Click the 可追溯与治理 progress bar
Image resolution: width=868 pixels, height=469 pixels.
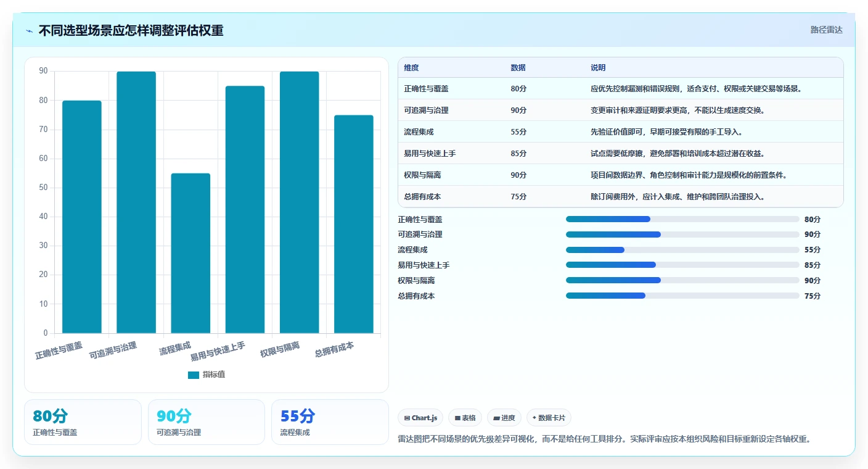tap(682, 234)
